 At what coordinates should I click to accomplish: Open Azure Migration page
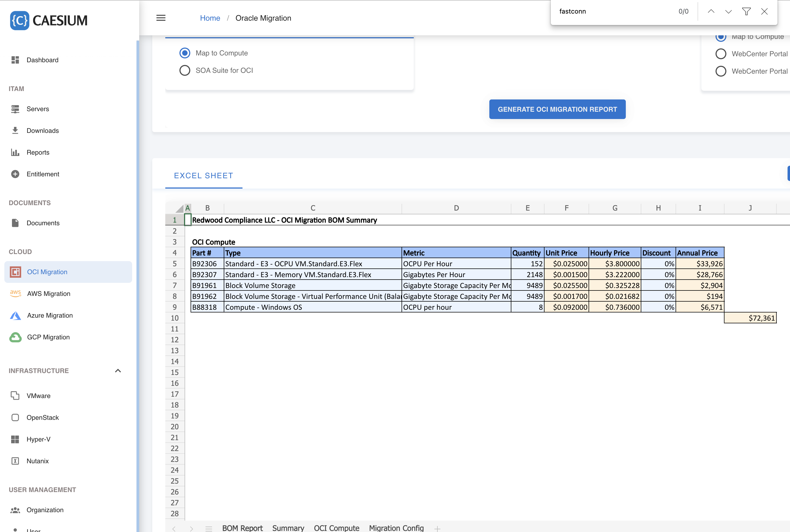tap(50, 315)
